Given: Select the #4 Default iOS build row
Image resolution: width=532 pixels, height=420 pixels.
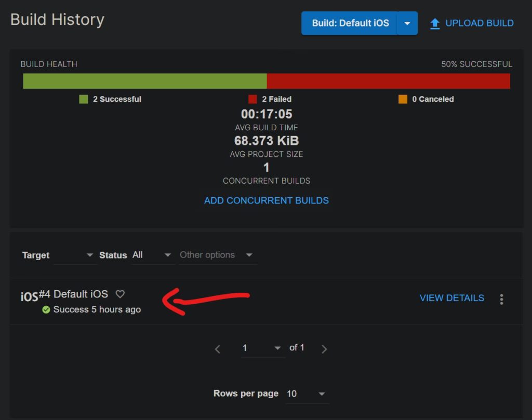Looking at the screenshot, I should click(x=81, y=294).
